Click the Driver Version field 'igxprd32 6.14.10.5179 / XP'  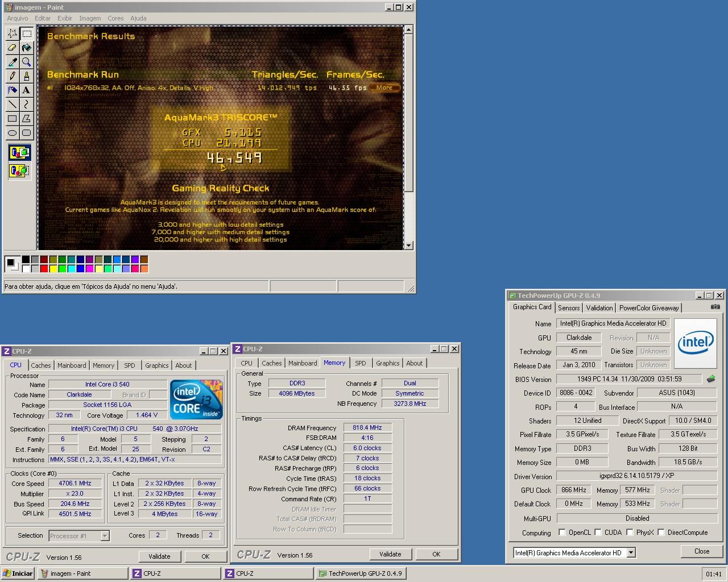637,476
